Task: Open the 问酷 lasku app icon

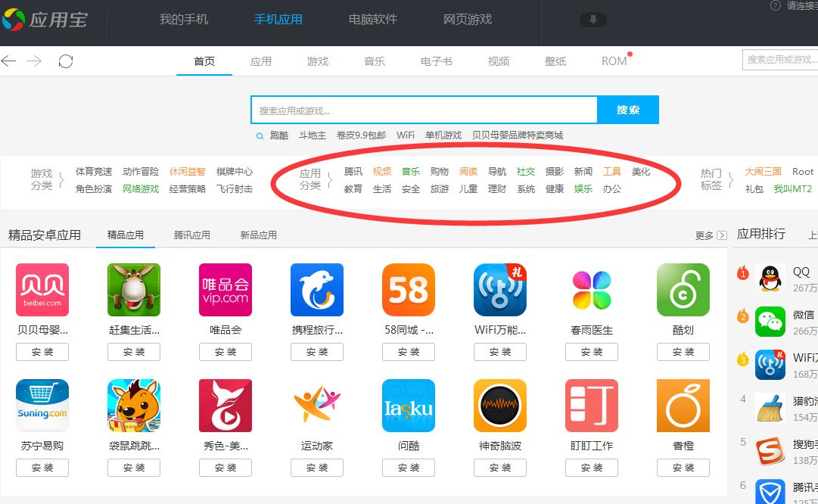Action: 409,406
